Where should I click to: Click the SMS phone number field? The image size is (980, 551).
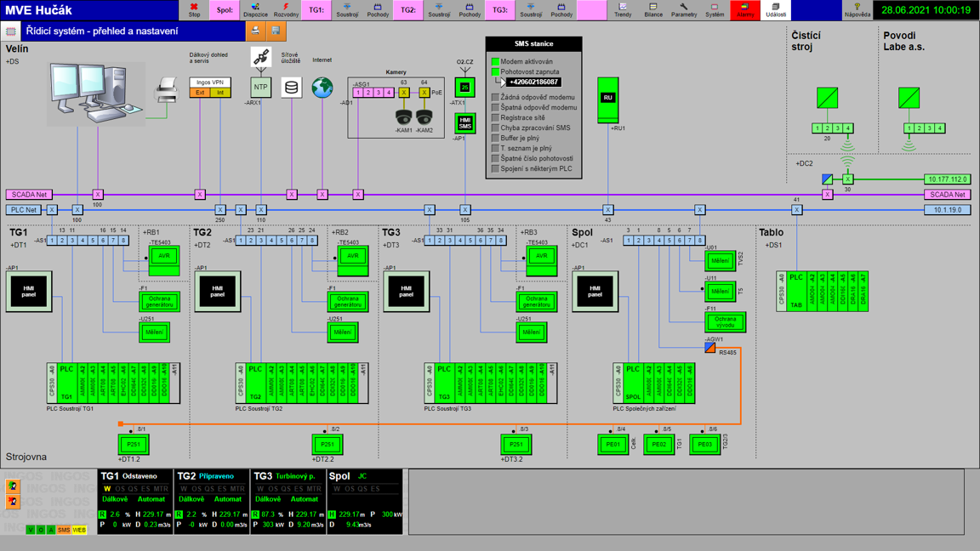click(533, 82)
